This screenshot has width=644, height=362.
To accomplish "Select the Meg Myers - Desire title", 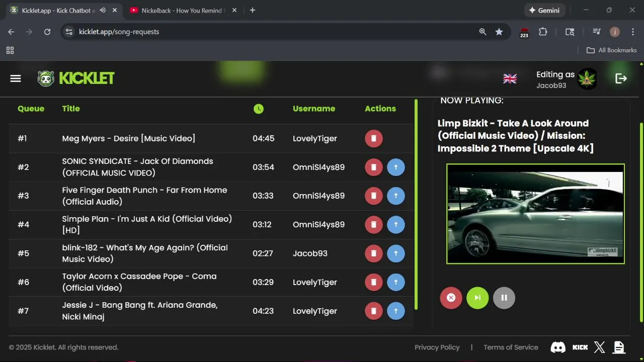I will point(129,138).
